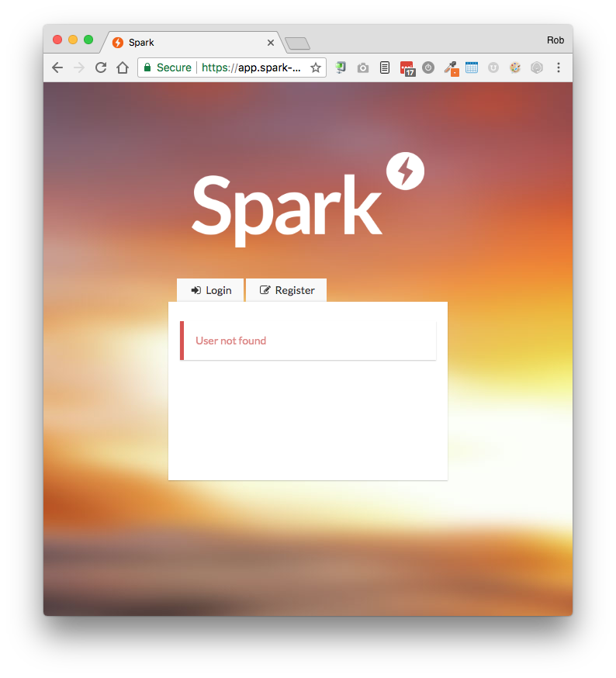Click the gray hexagon extension icon
Screen dimensions: 616x678
(x=536, y=67)
